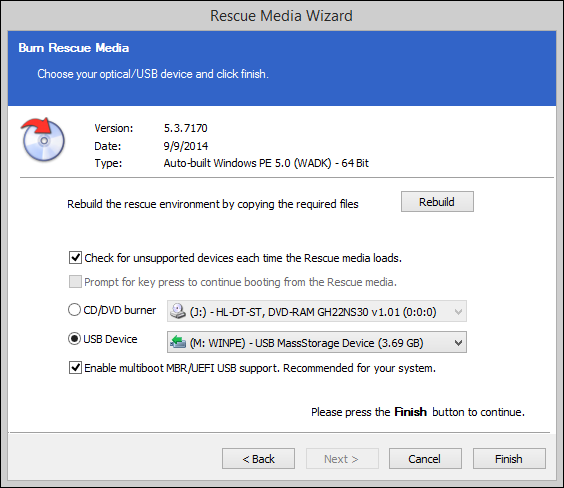This screenshot has width=564, height=488.
Task: Go back with the < Back button
Action: [x=258, y=459]
